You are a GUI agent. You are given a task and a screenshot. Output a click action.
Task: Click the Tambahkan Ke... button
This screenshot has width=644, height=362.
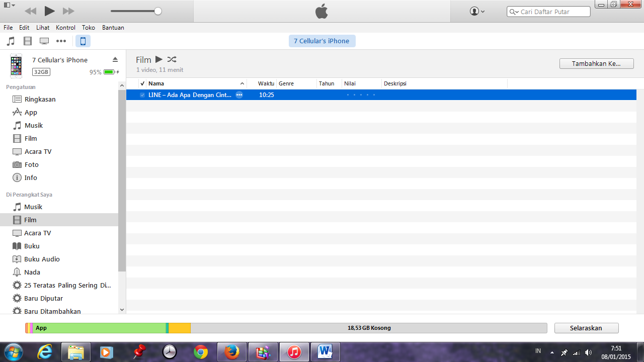tap(596, 64)
